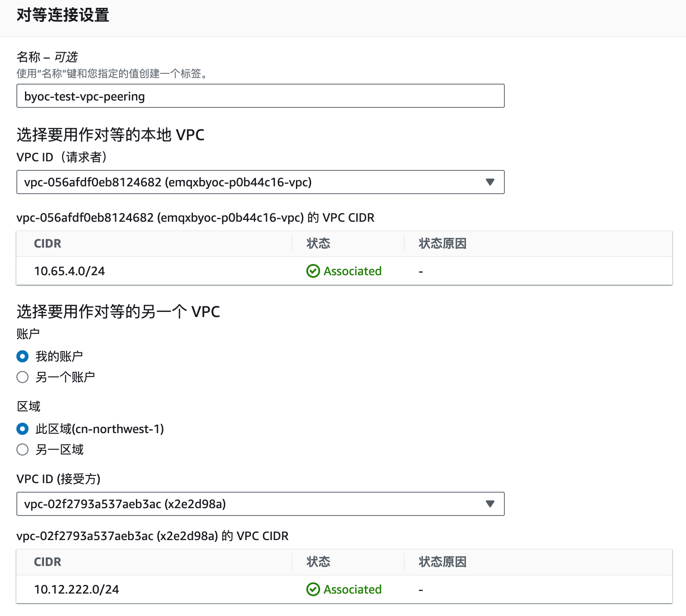
Task: Select radio button 我的账户
Action: pos(22,356)
